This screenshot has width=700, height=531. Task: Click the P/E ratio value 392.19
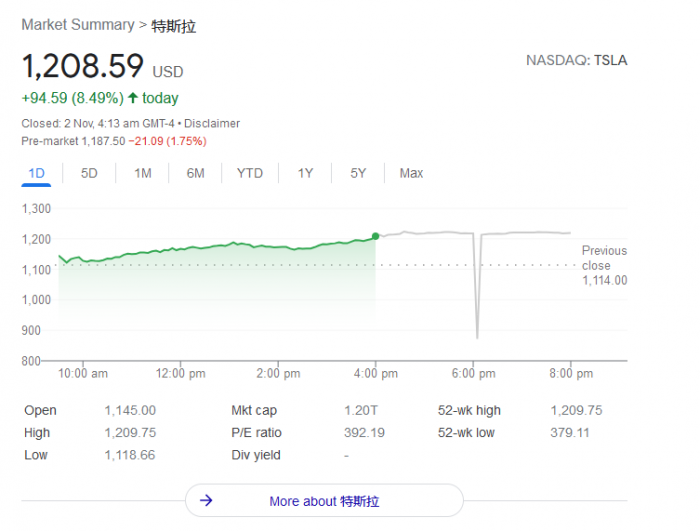click(x=362, y=433)
